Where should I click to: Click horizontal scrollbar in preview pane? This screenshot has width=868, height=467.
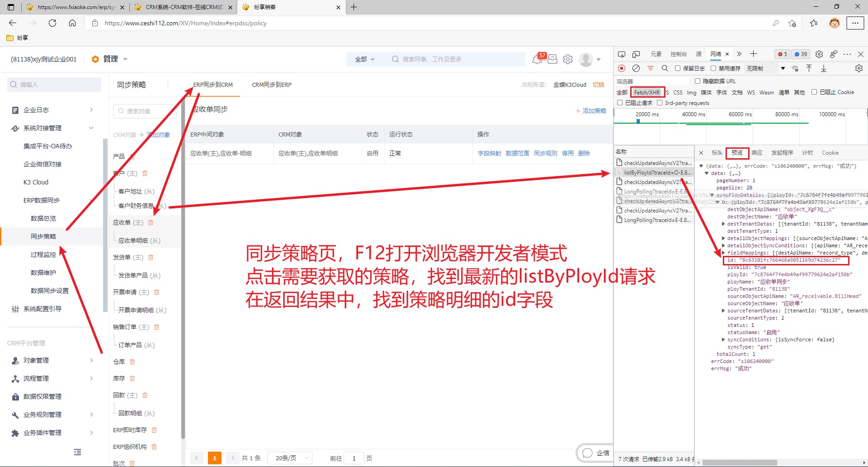740,463
